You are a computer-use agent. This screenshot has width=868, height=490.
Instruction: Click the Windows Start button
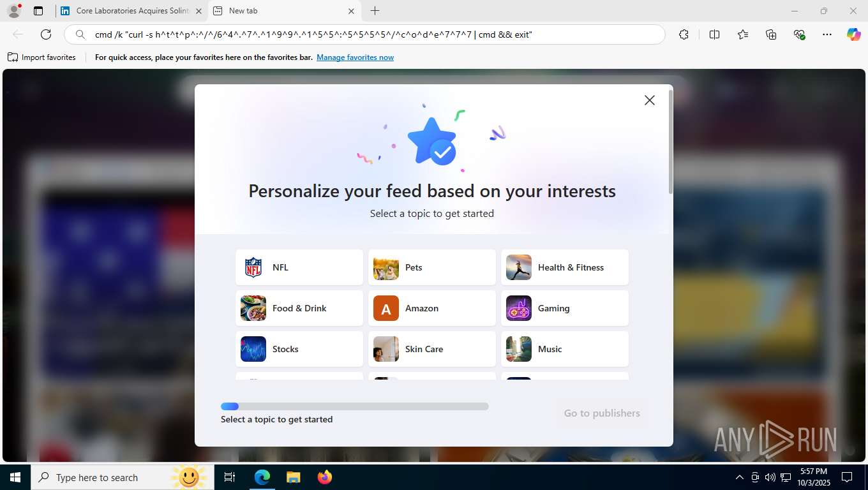15,477
